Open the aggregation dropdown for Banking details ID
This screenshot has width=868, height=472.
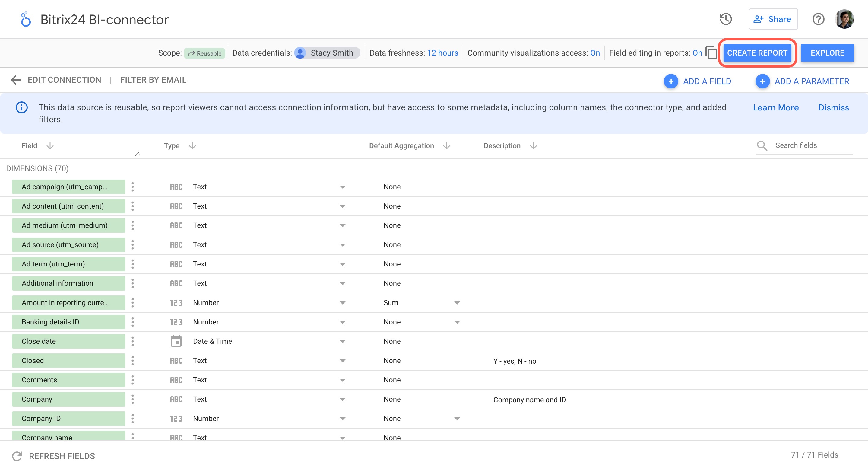click(457, 322)
